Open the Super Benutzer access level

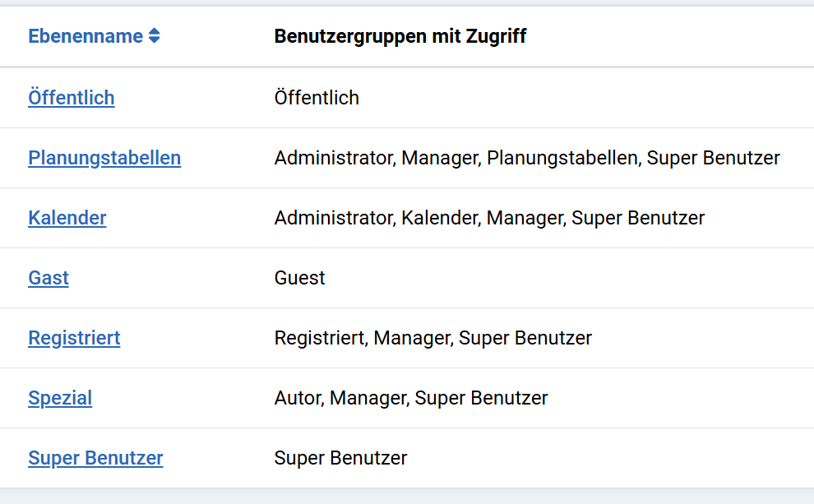pyautogui.click(x=95, y=458)
